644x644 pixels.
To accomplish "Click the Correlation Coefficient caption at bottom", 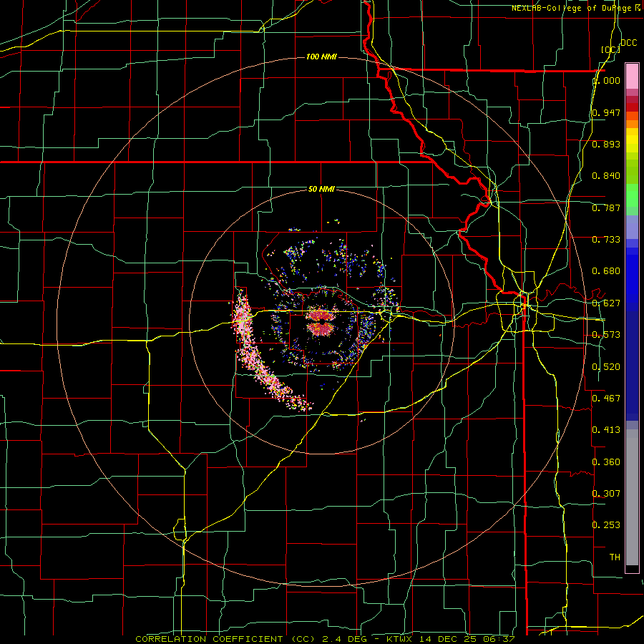I will pos(325,639).
